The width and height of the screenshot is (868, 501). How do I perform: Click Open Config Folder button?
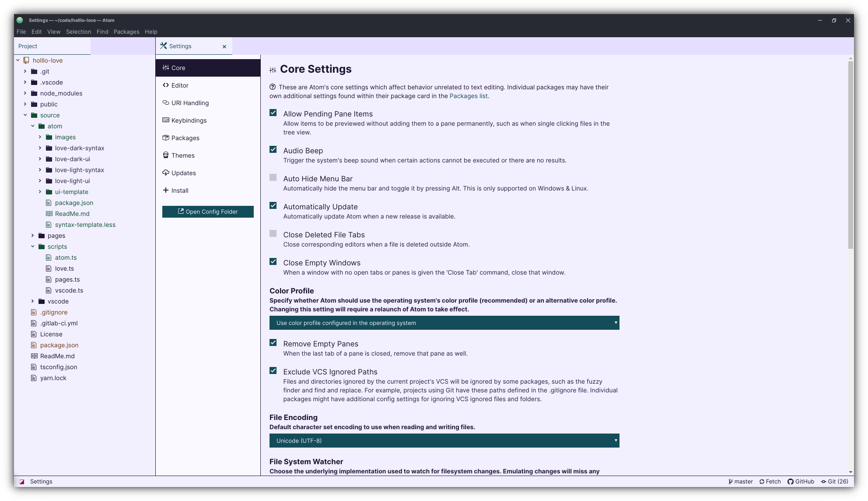207,211
